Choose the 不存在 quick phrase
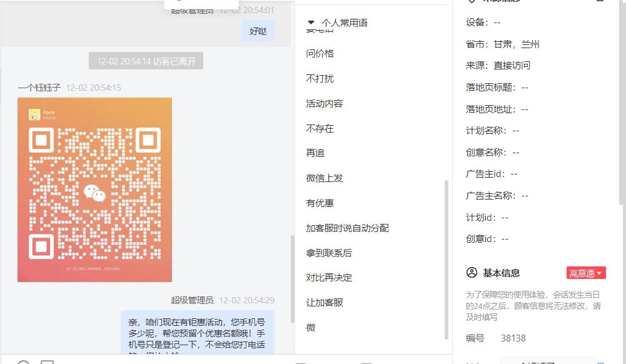This screenshot has width=626, height=364. point(320,128)
